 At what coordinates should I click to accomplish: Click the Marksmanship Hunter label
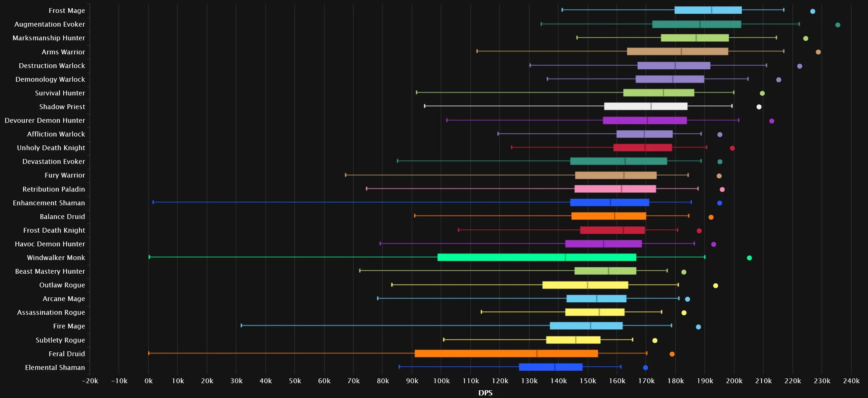[49, 38]
